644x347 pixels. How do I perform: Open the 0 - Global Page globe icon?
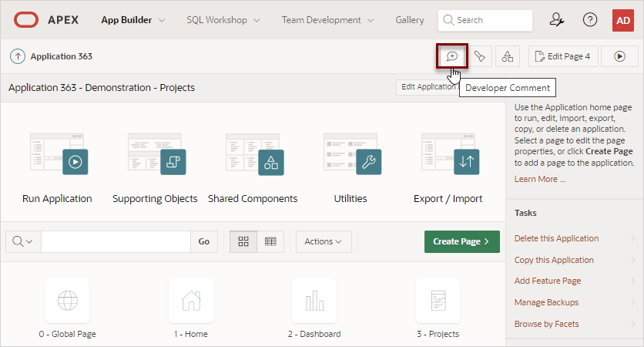(67, 301)
